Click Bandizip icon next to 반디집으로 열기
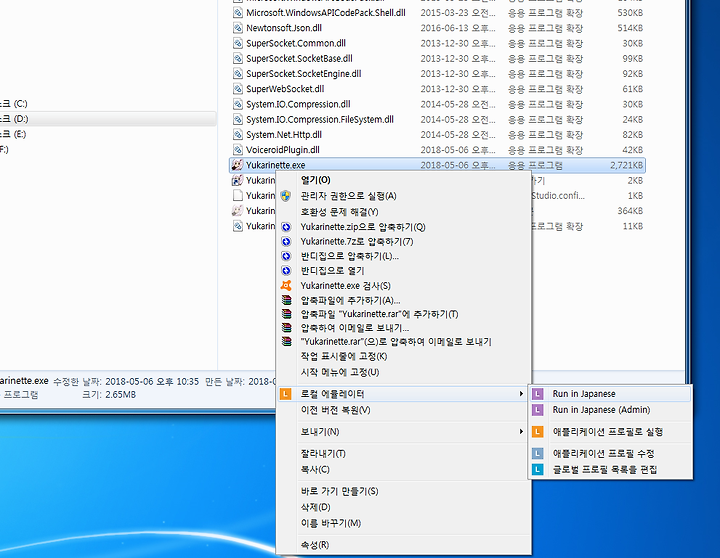The width and height of the screenshot is (720, 558). point(286,271)
